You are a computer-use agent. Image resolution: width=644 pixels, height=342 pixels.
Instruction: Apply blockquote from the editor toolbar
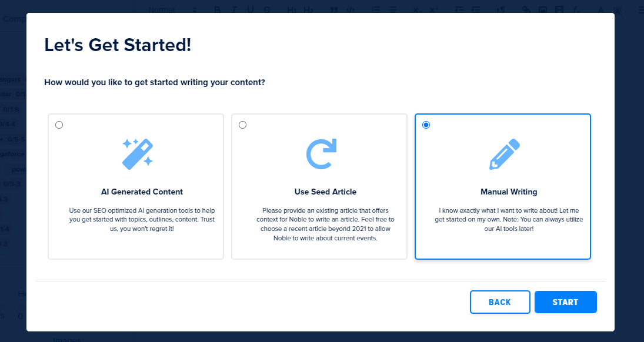pyautogui.click(x=334, y=9)
